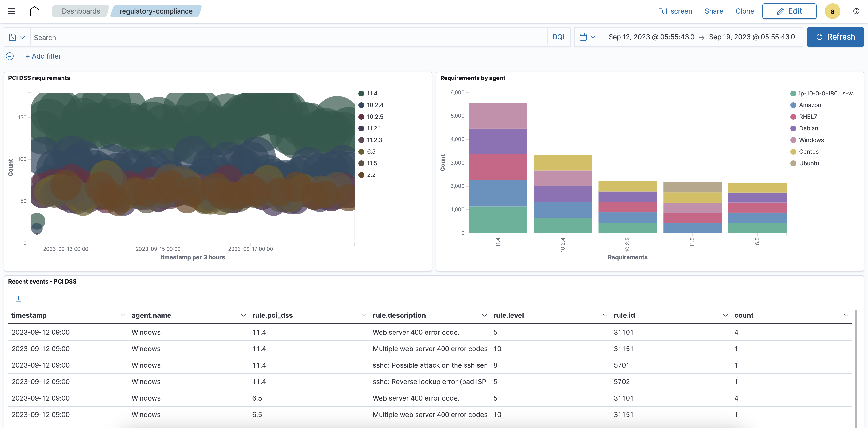Open the help icon
The width and height of the screenshot is (868, 428).
click(856, 11)
